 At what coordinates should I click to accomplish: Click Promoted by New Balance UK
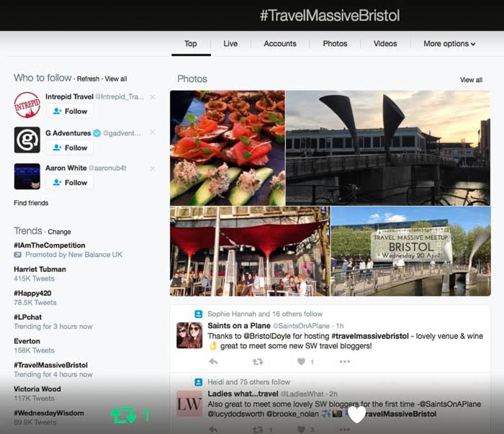(x=73, y=255)
